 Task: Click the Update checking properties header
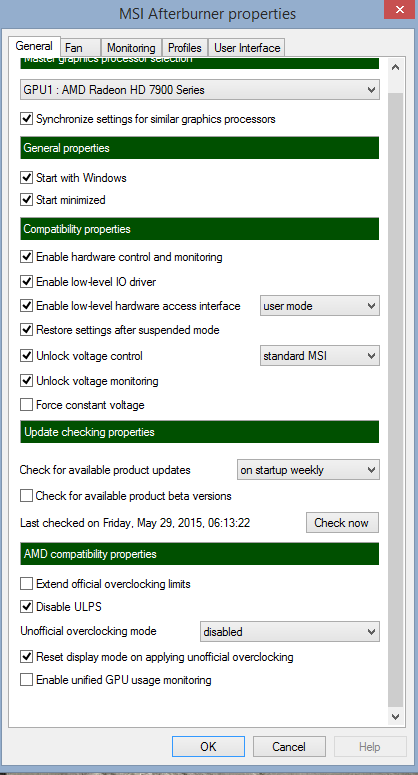point(200,432)
